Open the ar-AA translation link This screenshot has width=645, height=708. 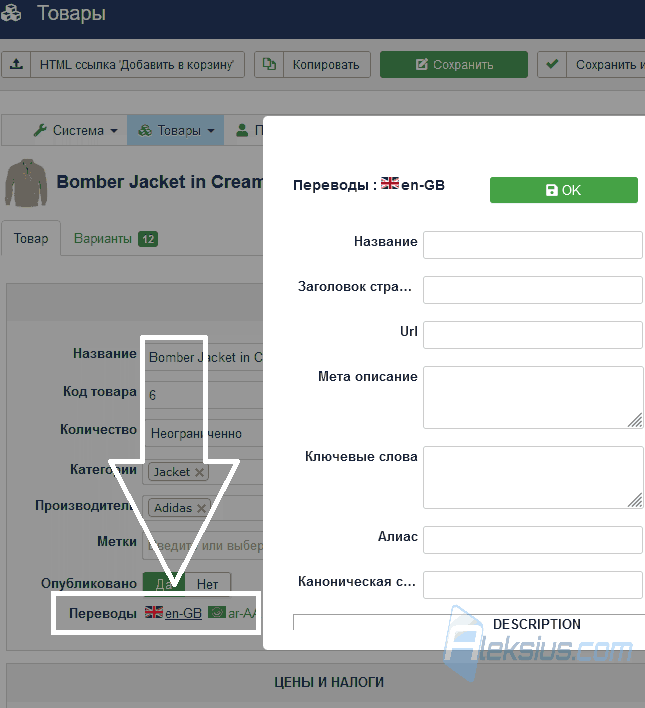242,614
